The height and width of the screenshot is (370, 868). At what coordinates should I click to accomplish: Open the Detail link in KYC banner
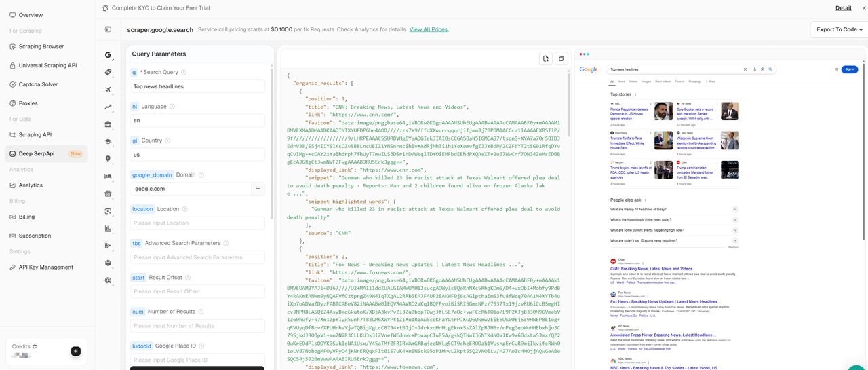click(x=843, y=8)
